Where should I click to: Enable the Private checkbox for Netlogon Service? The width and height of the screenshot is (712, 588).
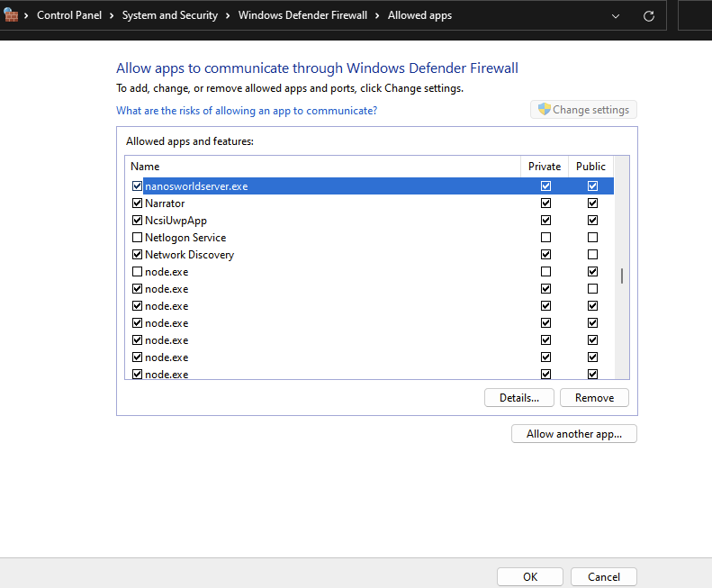545,237
